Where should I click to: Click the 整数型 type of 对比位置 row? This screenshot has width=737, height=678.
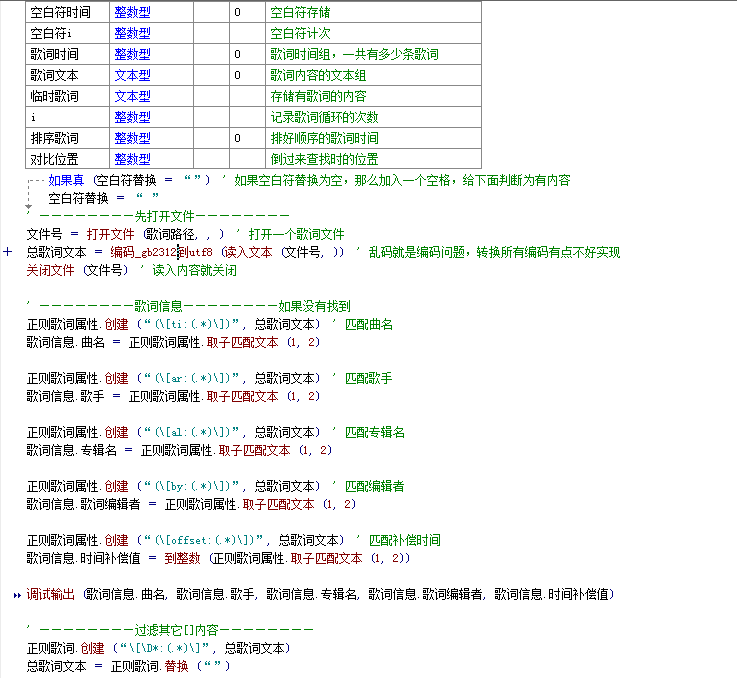point(133,159)
